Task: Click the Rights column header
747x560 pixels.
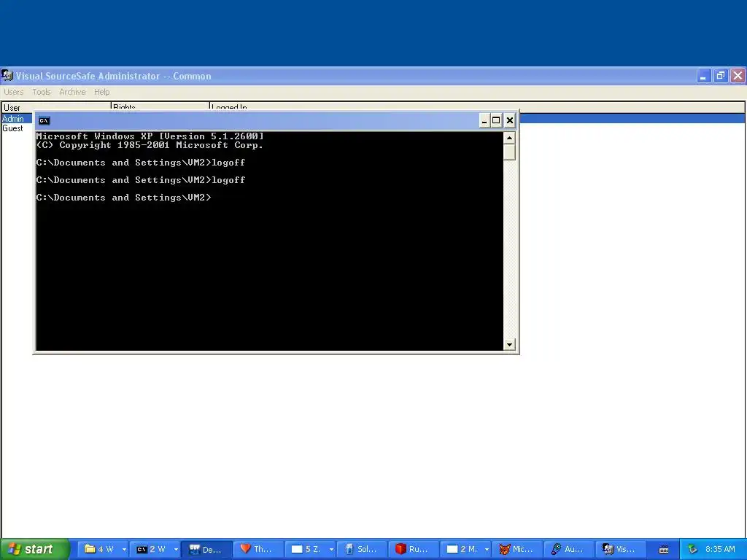Action: click(160, 106)
